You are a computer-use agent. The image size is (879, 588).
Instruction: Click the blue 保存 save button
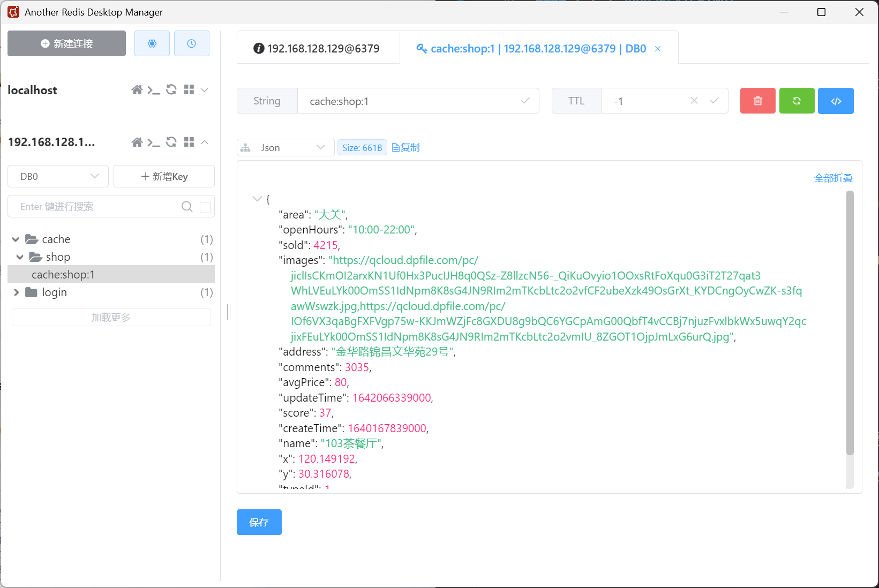pyautogui.click(x=259, y=522)
